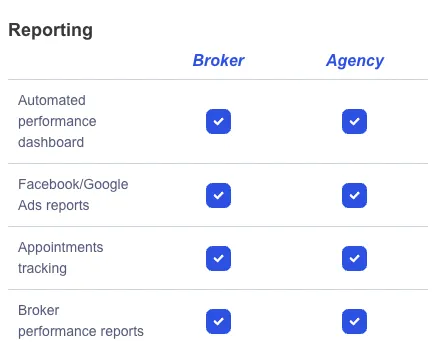Toggle Agency checkbox for Appointments tracking
This screenshot has height=364, width=437.
pyautogui.click(x=354, y=258)
